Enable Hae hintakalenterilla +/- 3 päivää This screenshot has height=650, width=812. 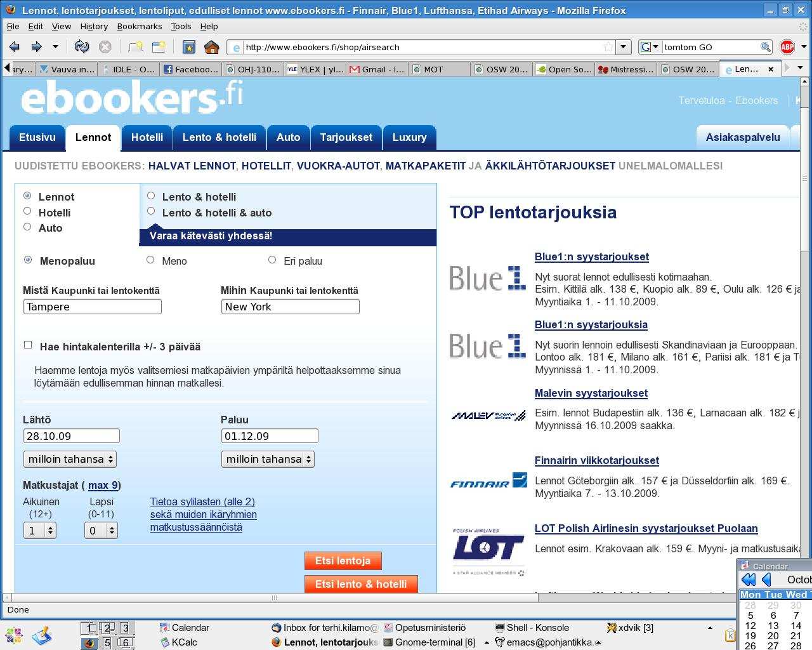coord(28,345)
